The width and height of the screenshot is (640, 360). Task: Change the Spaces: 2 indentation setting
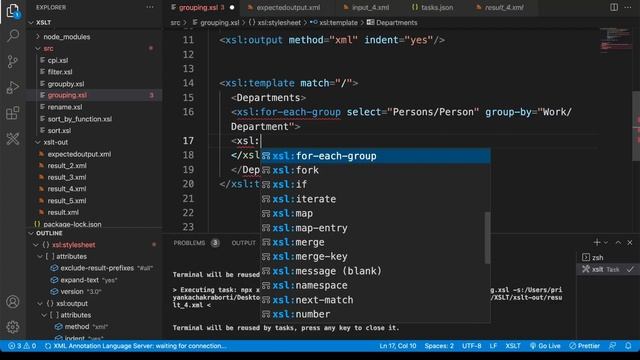coord(439,346)
